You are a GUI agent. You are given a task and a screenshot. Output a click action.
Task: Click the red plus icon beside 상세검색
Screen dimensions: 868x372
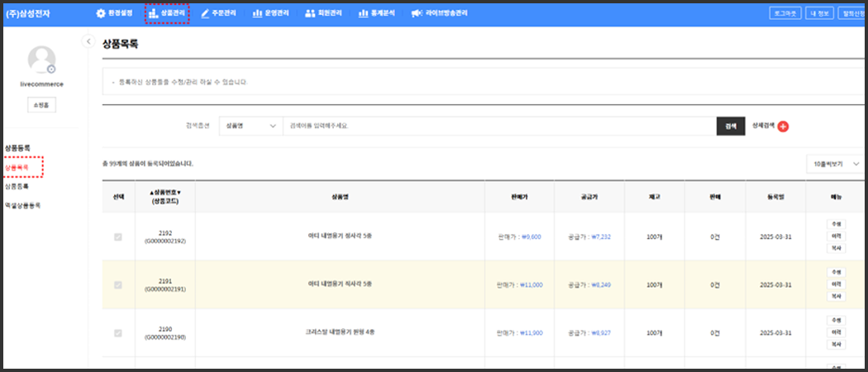click(783, 126)
